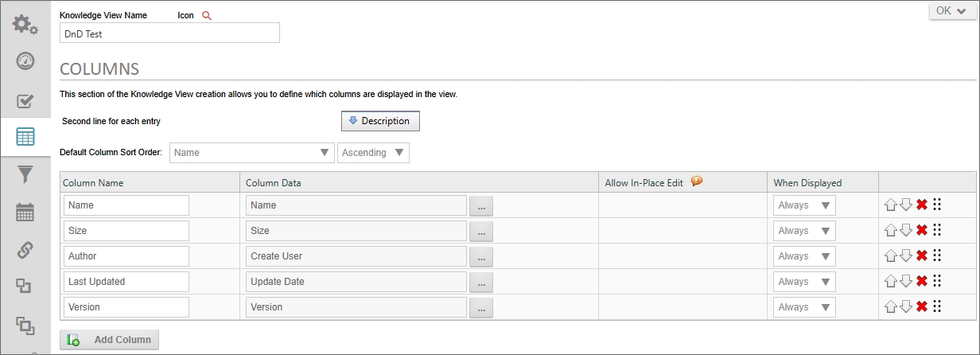
Task: Open the gears settings section in sidebar
Action: point(25,24)
